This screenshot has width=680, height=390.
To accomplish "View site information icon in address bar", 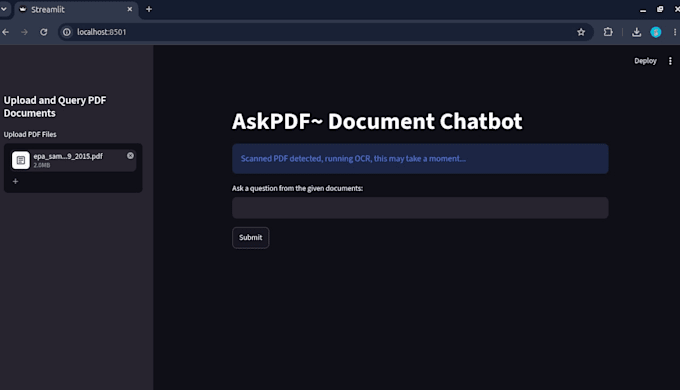I will 66,32.
